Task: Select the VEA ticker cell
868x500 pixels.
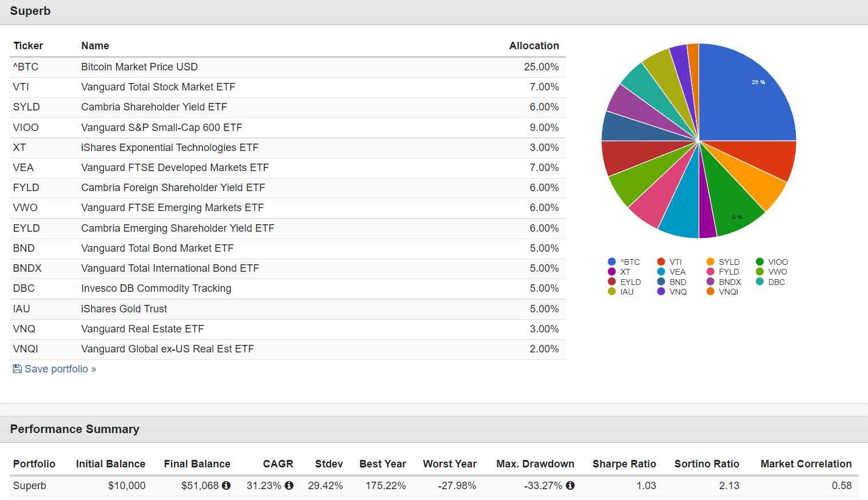Action: point(23,168)
